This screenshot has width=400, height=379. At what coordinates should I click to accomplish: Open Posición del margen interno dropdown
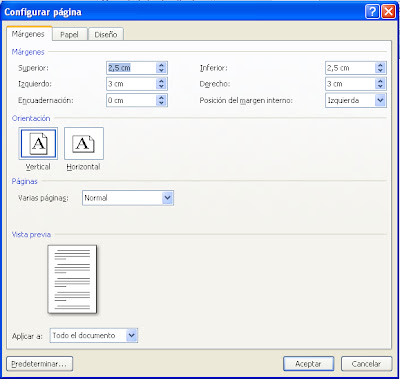356,100
